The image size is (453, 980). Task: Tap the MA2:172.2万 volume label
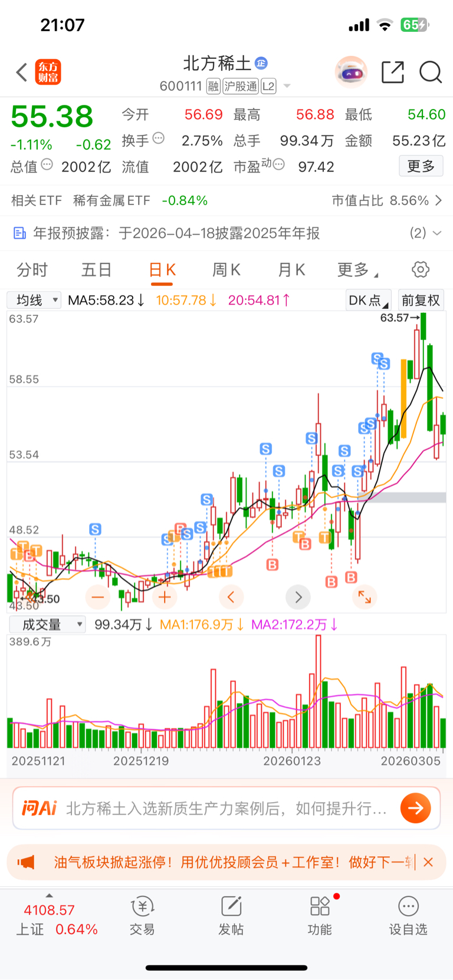coord(294,625)
